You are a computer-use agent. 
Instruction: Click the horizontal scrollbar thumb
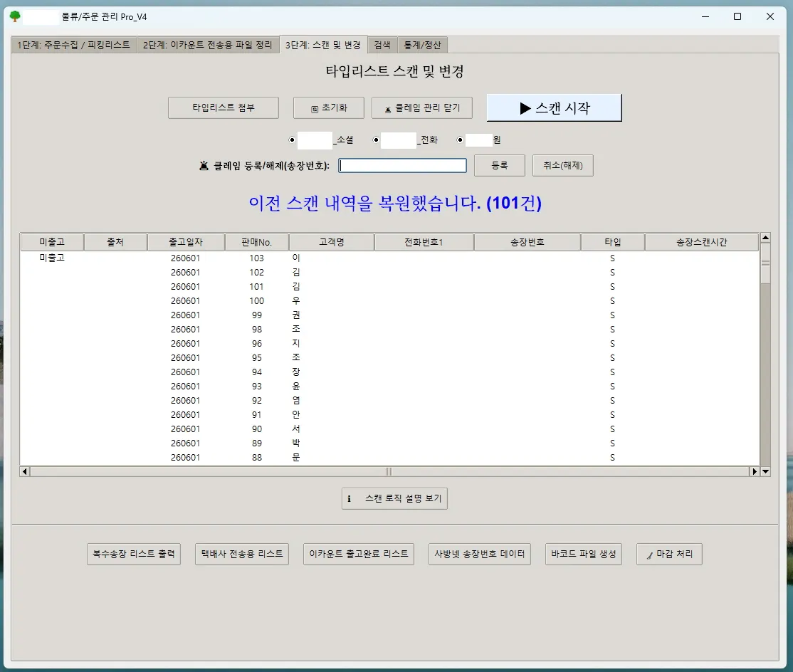389,472
